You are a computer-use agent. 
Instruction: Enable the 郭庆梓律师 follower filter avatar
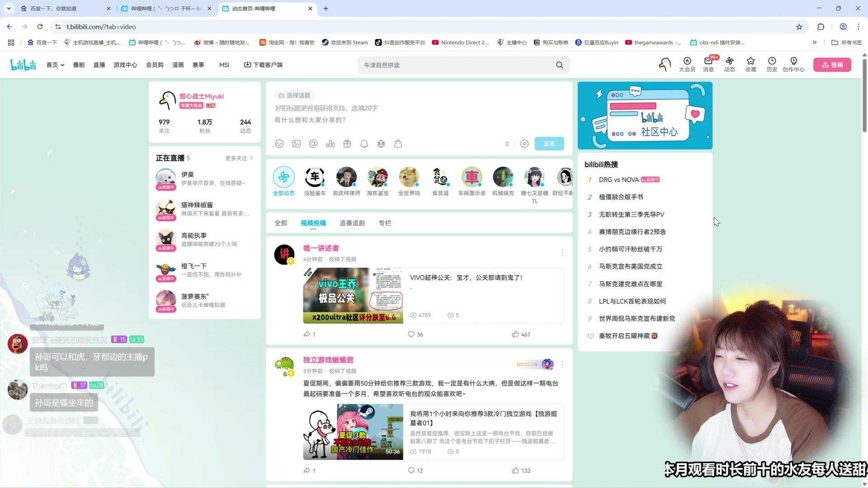[346, 177]
